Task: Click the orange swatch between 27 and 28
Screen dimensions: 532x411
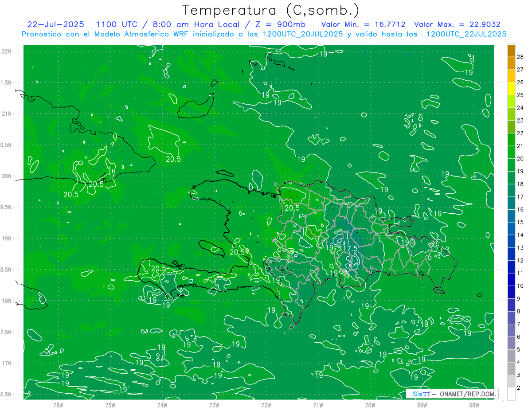Action: point(511,63)
